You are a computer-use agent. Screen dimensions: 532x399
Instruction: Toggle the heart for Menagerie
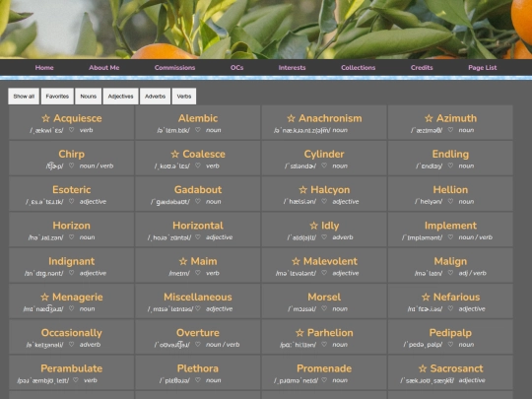[71, 308]
